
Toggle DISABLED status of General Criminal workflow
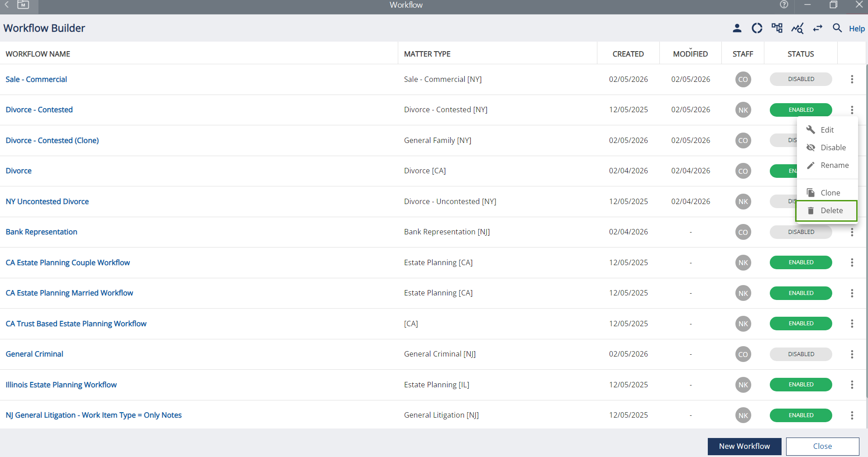pos(801,354)
